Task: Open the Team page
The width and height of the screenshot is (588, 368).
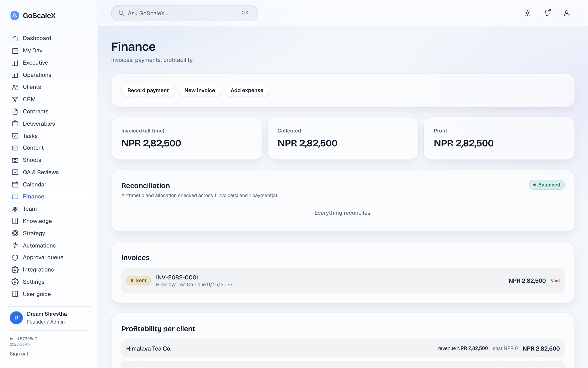Action: [49, 209]
